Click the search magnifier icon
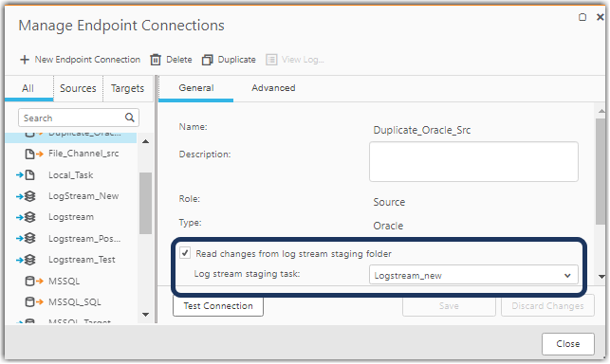The width and height of the screenshot is (610, 364). (x=130, y=118)
